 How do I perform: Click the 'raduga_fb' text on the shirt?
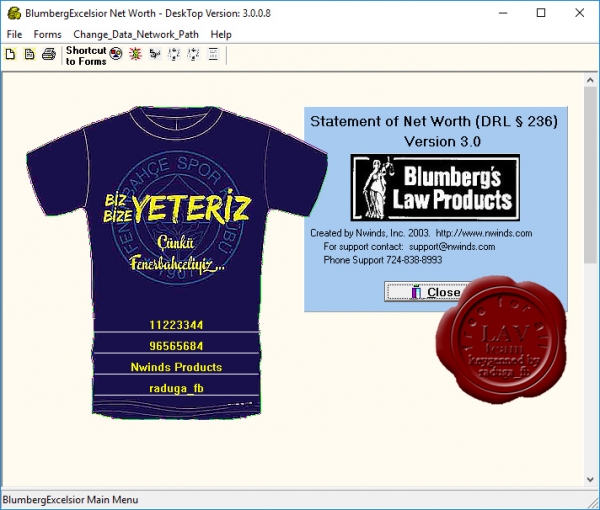[x=176, y=388]
